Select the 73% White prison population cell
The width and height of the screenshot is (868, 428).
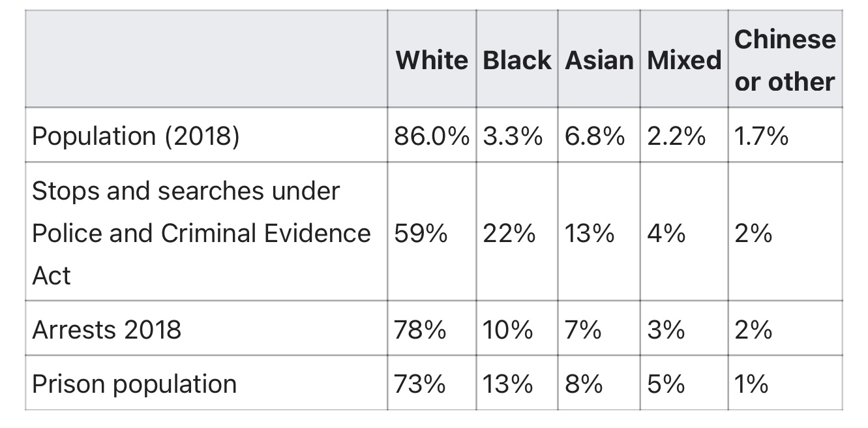point(421,384)
